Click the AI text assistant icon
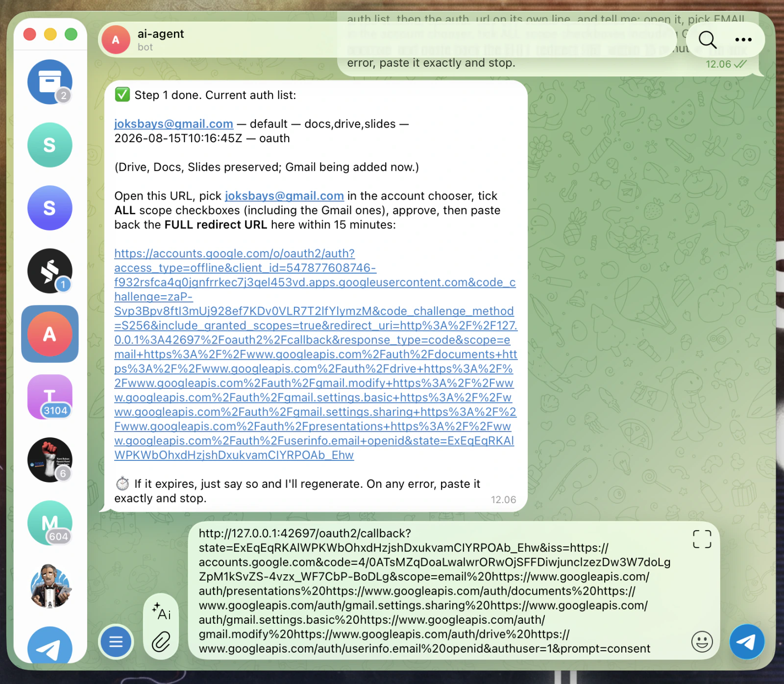The height and width of the screenshot is (684, 784). (x=161, y=612)
